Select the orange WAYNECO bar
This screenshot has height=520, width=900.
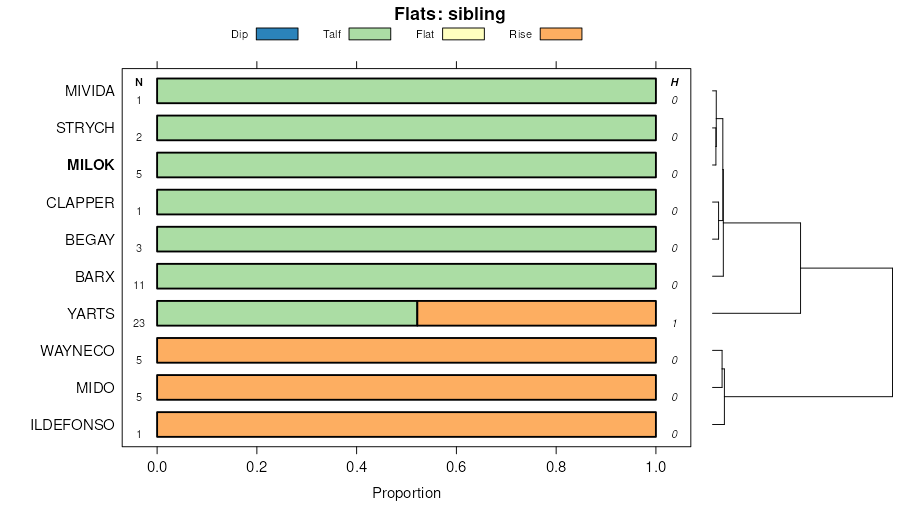tap(406, 350)
